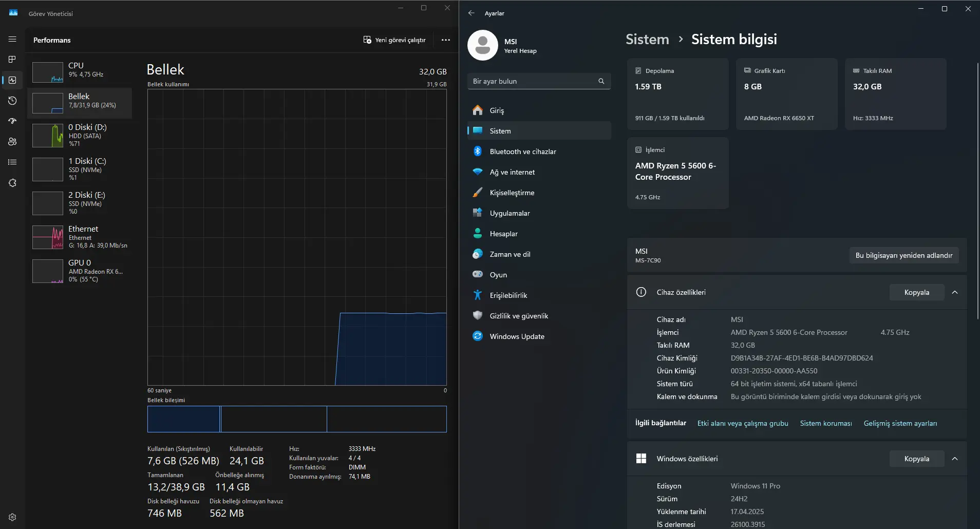Maximize the Görev Yöneticisi window
980x529 pixels.
[x=424, y=8]
